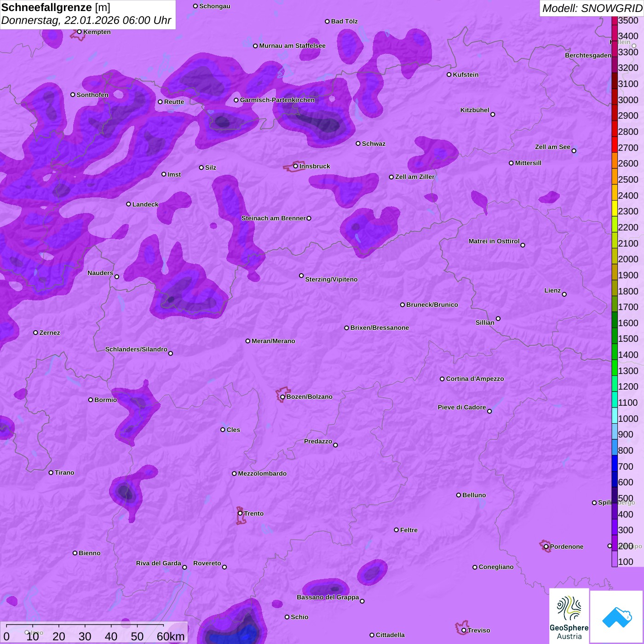Click the legend value "3200"
The width and height of the screenshot is (644, 644).
point(628,68)
